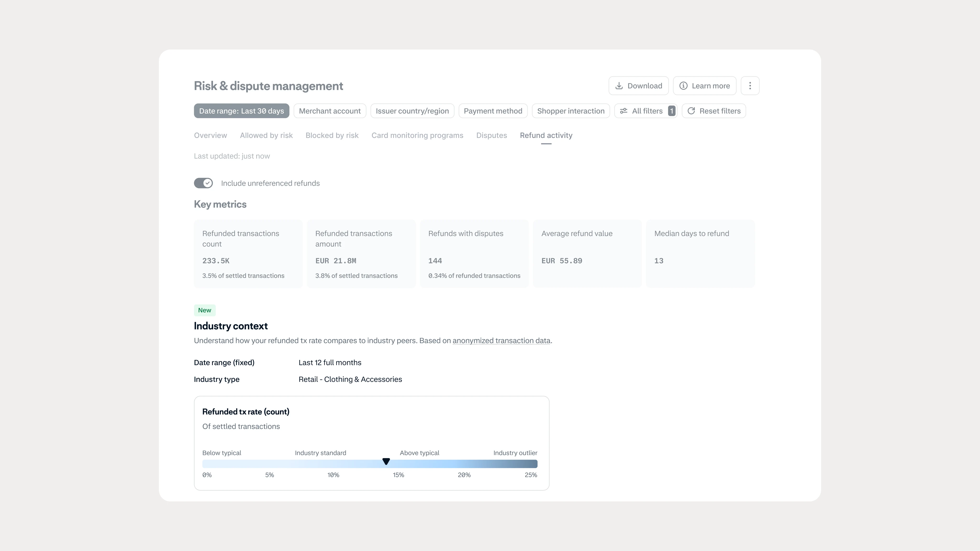980x551 pixels.
Task: Click the 15% tick label
Action: [398, 475]
